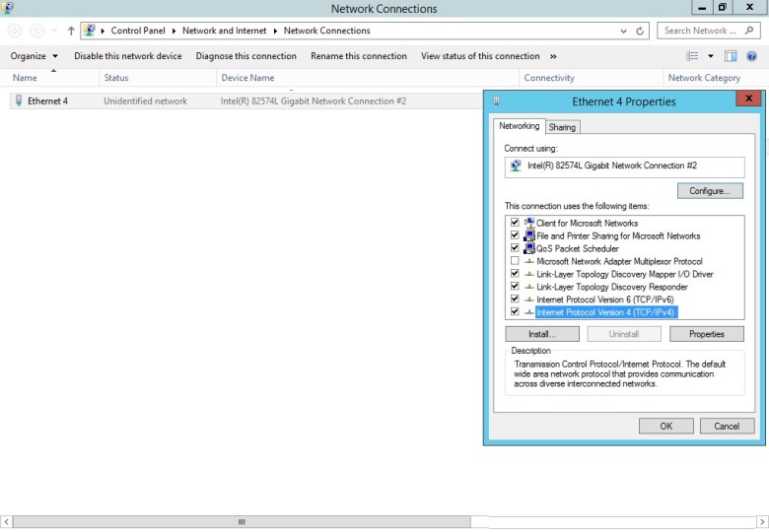Refresh the Network Connections view
Viewport: 769px width, 532px height.
click(x=640, y=31)
